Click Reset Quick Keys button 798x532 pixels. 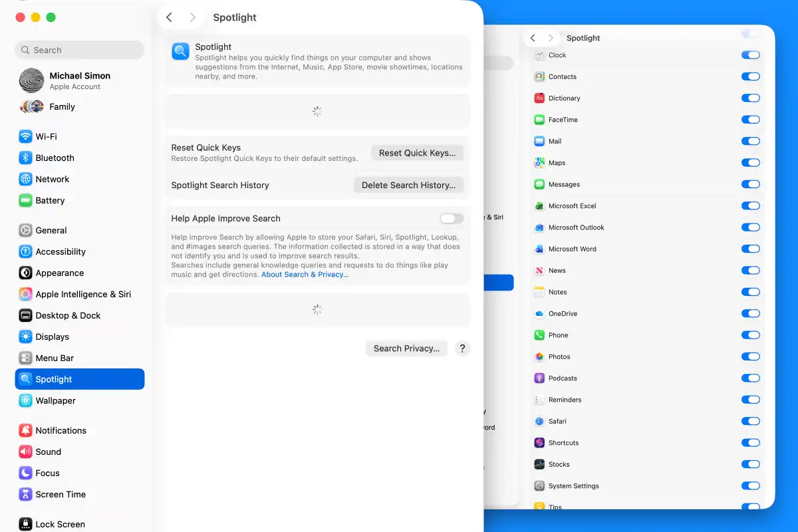[x=417, y=152]
